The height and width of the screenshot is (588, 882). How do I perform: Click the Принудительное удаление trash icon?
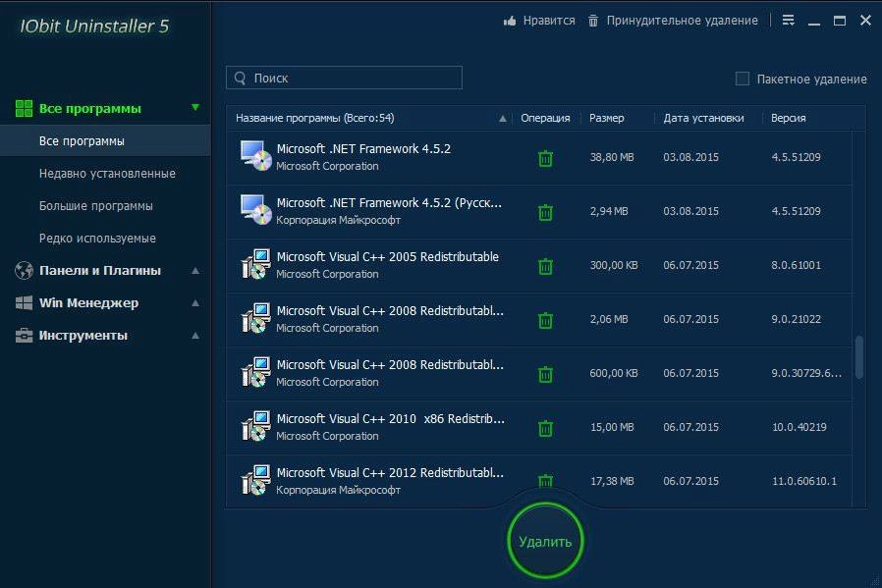click(593, 21)
